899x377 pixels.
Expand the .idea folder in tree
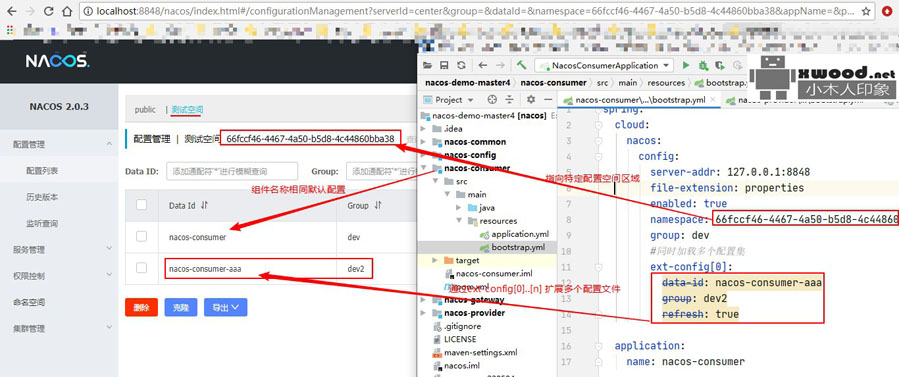(x=424, y=128)
